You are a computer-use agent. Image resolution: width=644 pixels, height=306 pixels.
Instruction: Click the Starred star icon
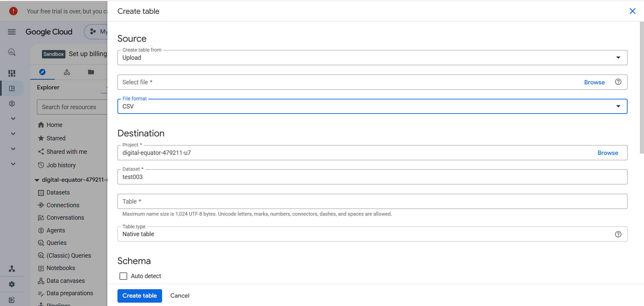[x=41, y=138]
